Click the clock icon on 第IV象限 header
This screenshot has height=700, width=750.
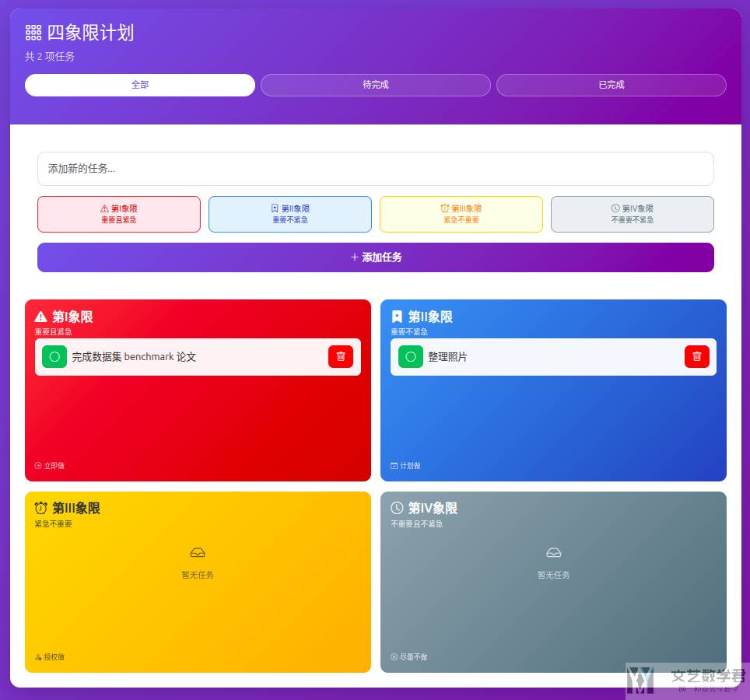tap(397, 507)
